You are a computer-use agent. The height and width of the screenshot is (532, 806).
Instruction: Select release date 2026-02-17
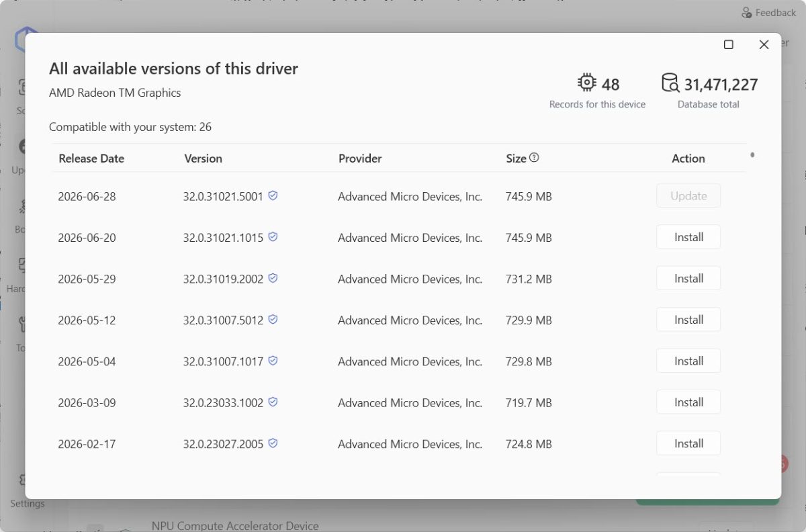pos(87,444)
